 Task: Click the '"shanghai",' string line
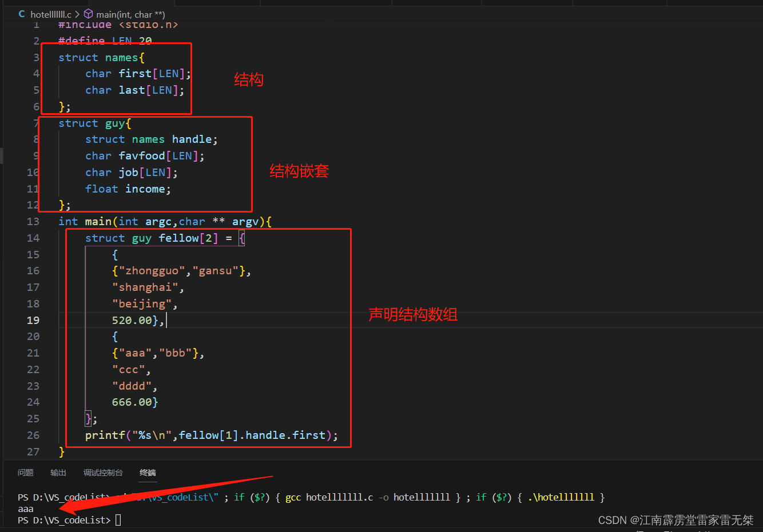(148, 287)
